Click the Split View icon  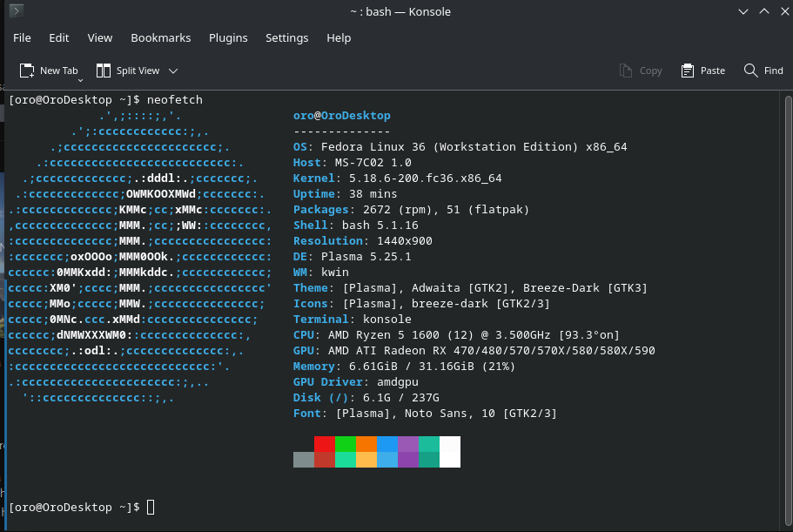pos(104,71)
